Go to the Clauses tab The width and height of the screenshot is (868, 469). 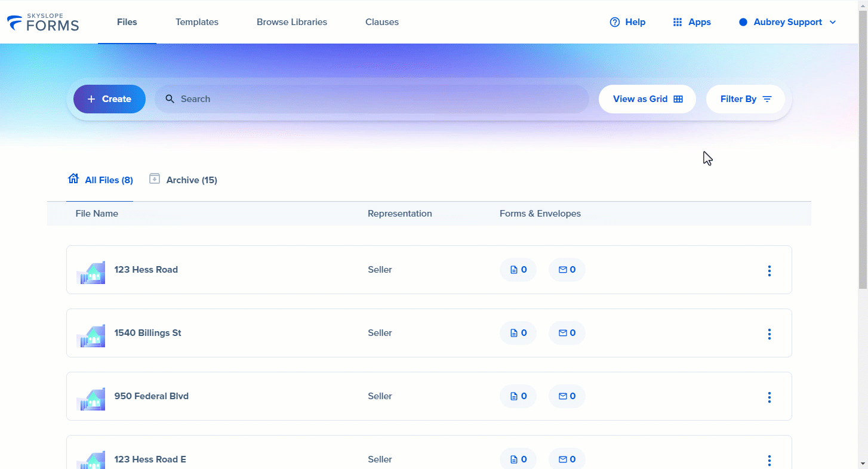click(x=382, y=22)
